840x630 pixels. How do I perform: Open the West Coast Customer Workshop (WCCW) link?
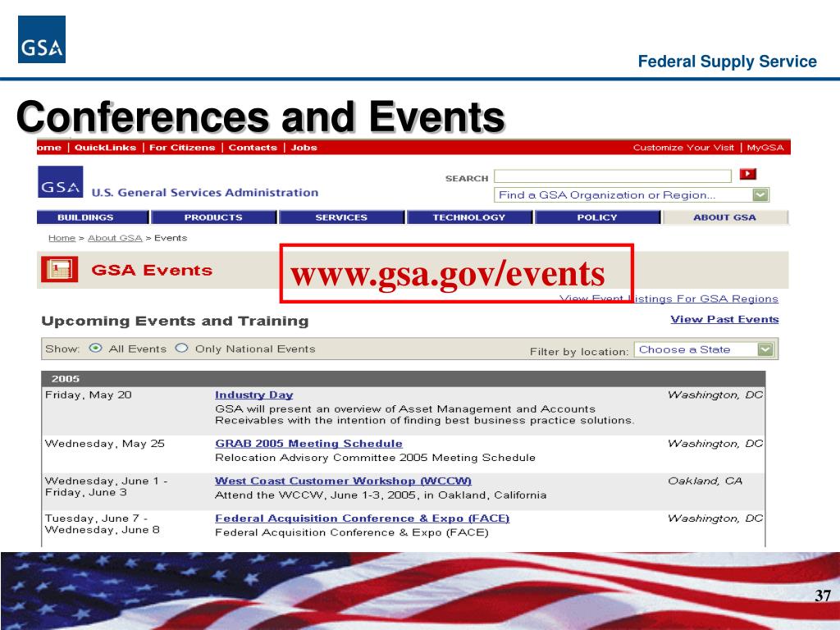click(x=344, y=481)
